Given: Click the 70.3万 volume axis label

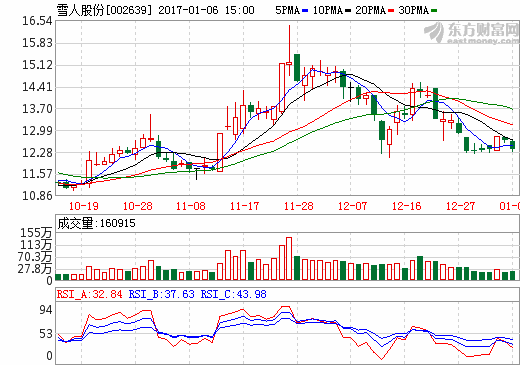Looking at the screenshot, I should tap(35, 257).
